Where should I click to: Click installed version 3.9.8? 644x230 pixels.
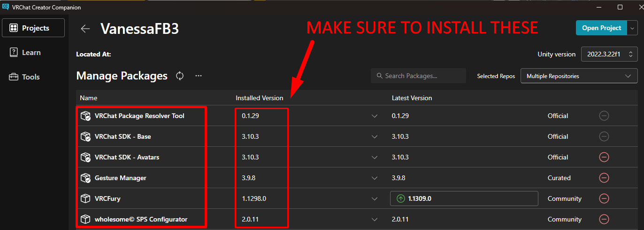pos(248,178)
